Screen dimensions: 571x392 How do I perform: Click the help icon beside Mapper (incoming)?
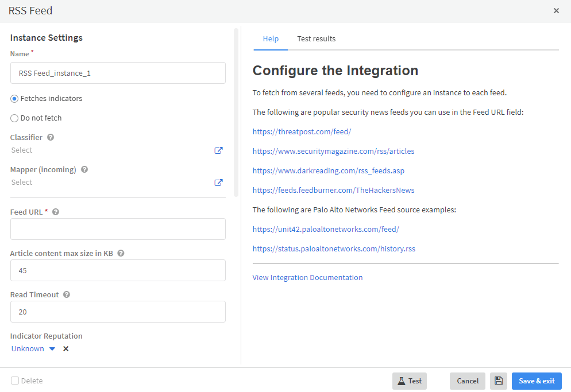[x=84, y=170]
